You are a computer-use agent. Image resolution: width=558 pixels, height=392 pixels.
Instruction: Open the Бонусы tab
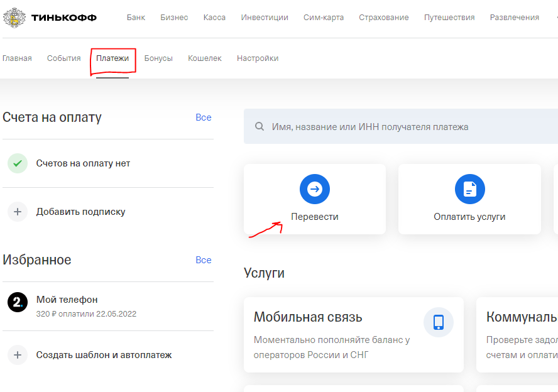158,58
